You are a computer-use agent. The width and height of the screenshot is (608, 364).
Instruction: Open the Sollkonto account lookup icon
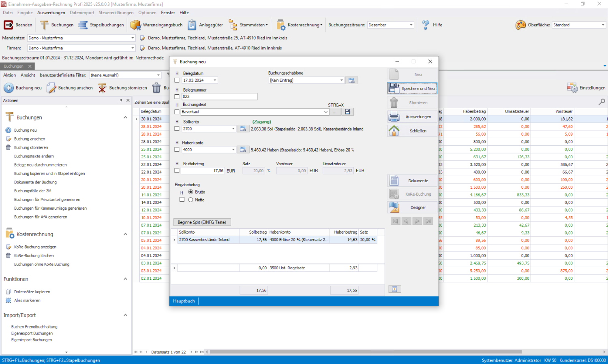pyautogui.click(x=243, y=129)
